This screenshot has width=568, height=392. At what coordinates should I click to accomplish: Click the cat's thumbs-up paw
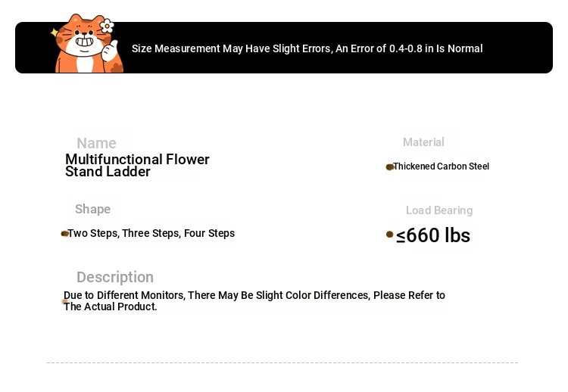click(110, 51)
